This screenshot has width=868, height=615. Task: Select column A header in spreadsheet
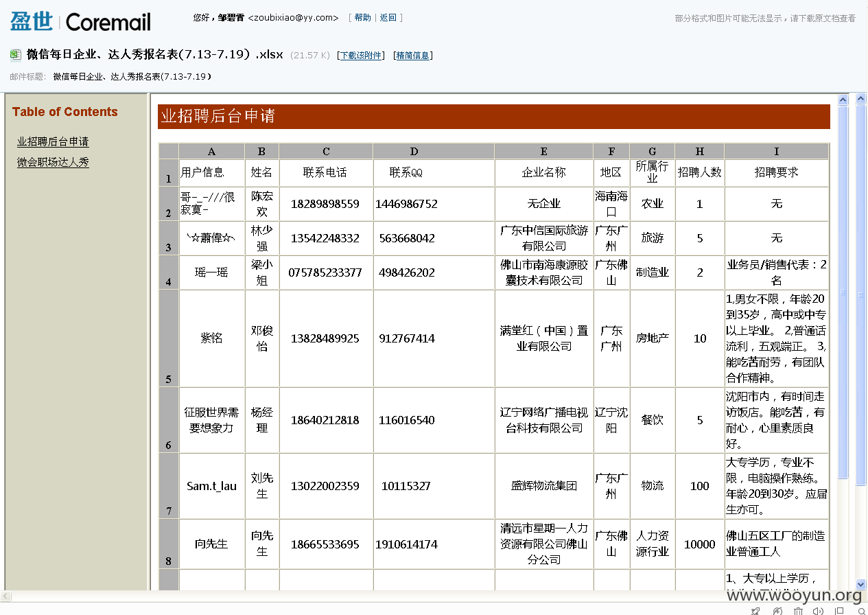pos(211,151)
